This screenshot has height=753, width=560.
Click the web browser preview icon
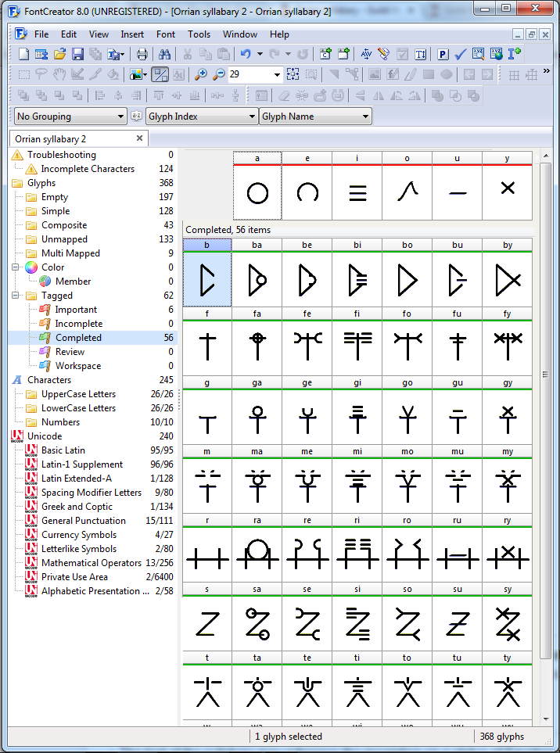(x=496, y=54)
